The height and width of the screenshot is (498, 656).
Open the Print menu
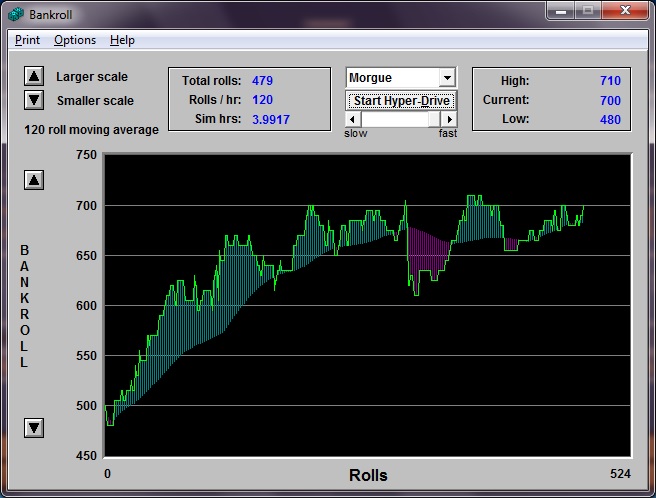tap(27, 40)
